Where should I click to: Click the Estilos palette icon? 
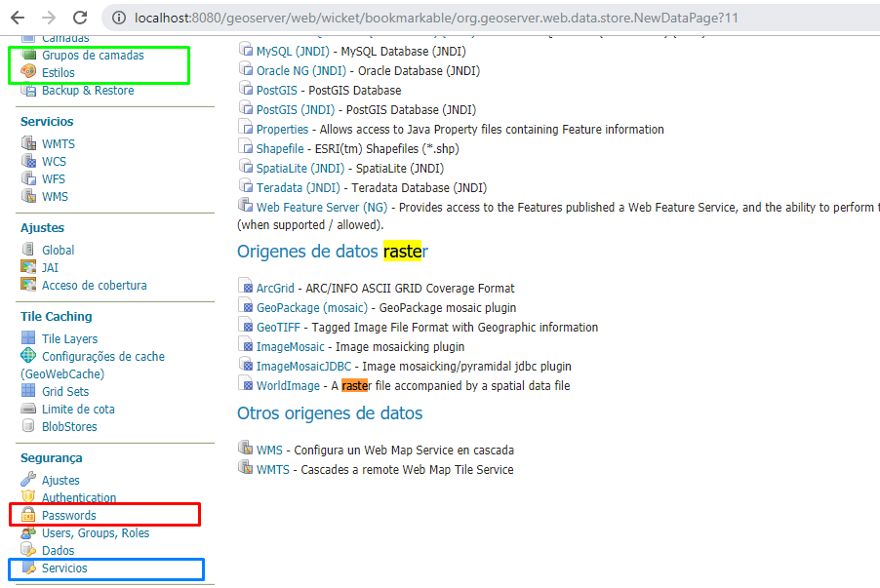tap(28, 72)
